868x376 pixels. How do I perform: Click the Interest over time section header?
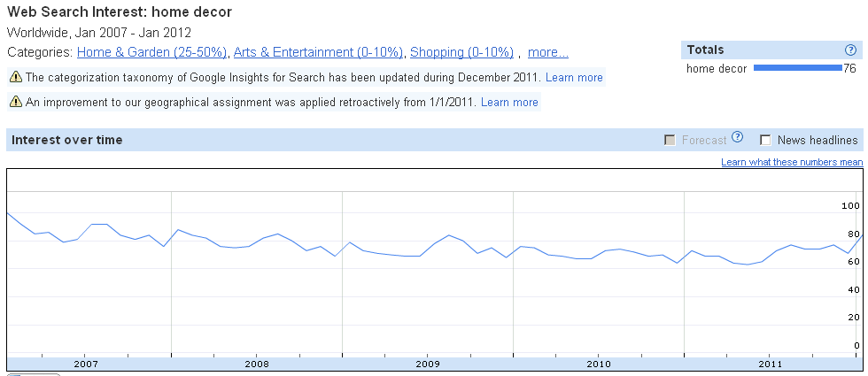67,140
